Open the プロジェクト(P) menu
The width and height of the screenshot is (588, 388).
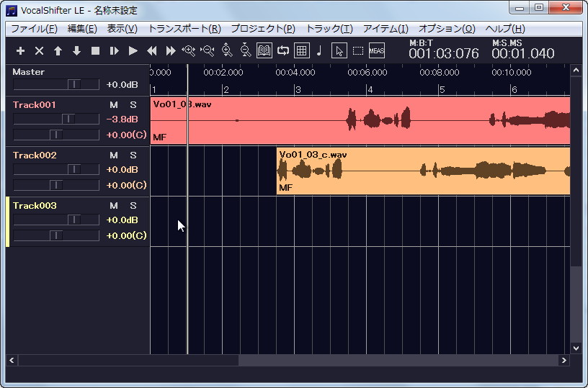coord(263,29)
